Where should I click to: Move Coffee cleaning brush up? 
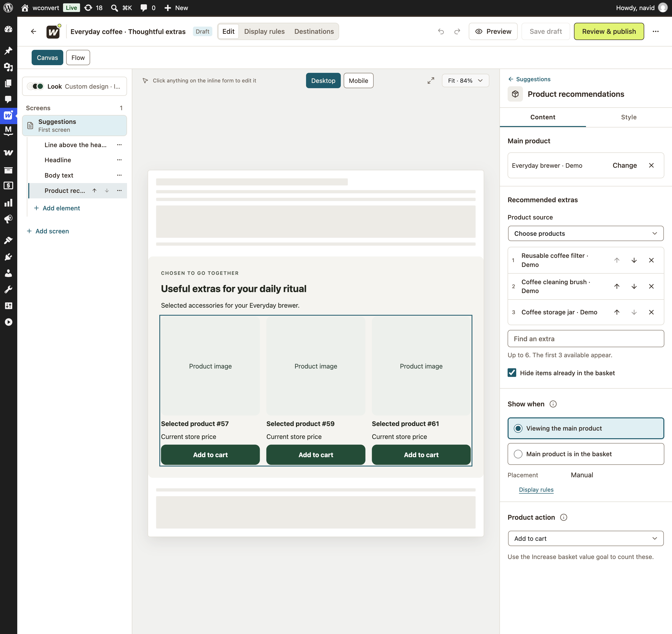[617, 286]
